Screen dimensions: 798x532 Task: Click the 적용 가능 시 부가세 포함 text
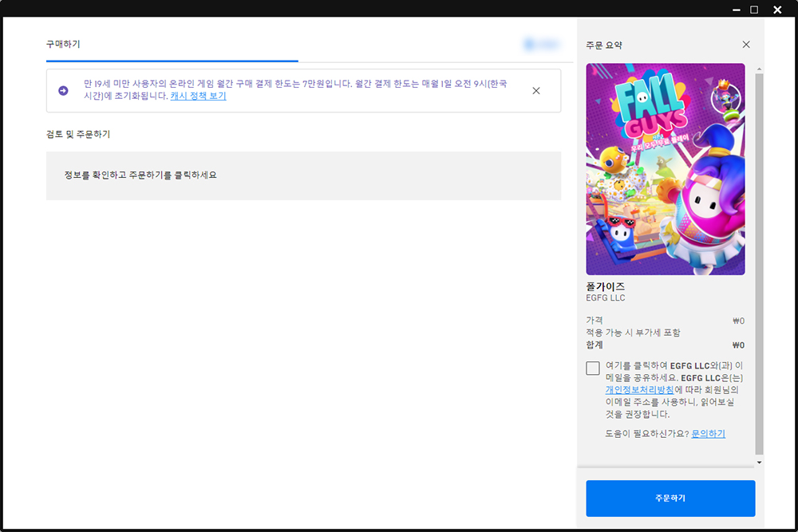(x=633, y=333)
